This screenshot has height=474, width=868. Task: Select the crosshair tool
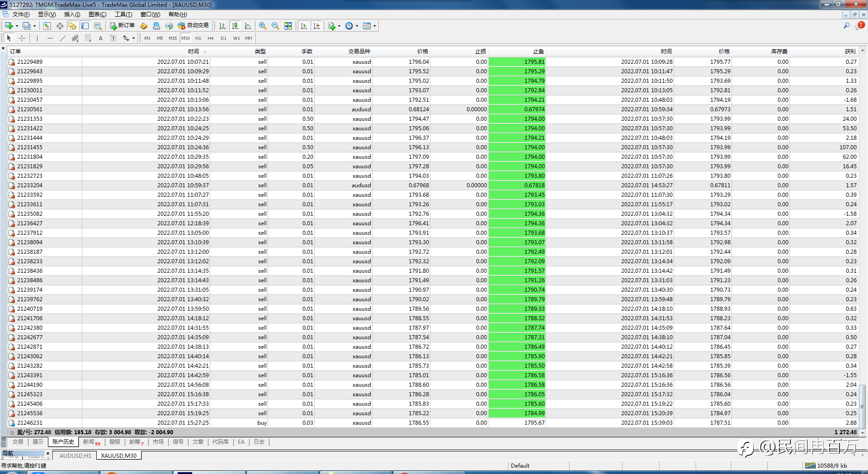[x=22, y=38]
